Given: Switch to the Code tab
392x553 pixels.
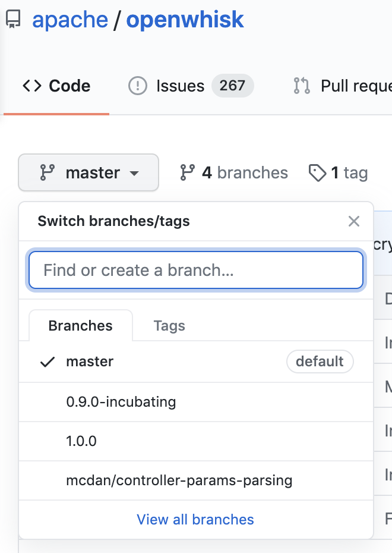Looking at the screenshot, I should click(56, 86).
